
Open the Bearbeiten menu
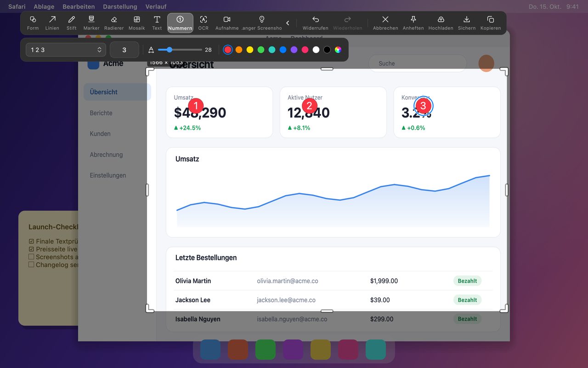pos(79,6)
